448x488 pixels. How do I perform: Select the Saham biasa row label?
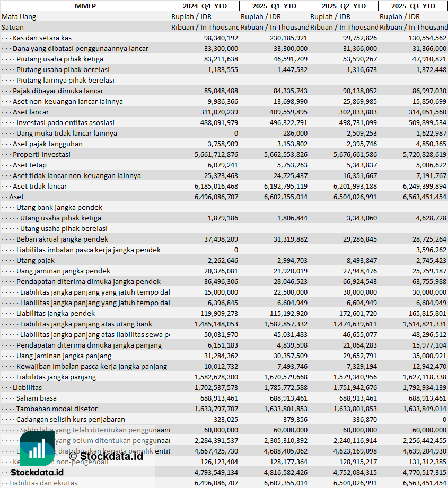(x=37, y=398)
